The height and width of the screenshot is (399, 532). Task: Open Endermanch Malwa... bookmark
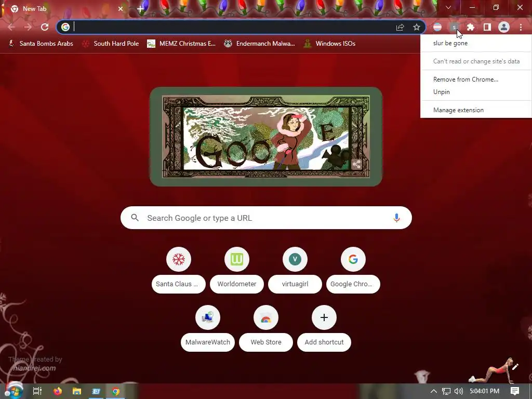click(x=260, y=44)
